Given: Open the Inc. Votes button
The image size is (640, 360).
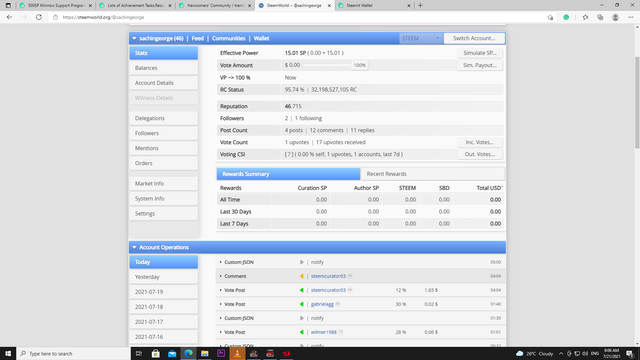Looking at the screenshot, I should coord(480,142).
